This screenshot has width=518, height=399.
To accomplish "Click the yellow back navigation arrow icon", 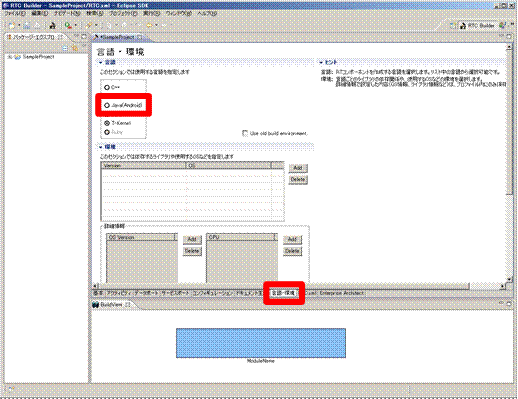I will (149, 25).
